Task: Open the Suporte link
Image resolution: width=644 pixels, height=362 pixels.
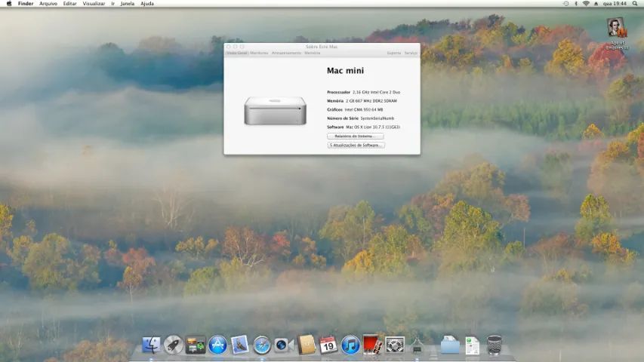Action: click(x=394, y=53)
